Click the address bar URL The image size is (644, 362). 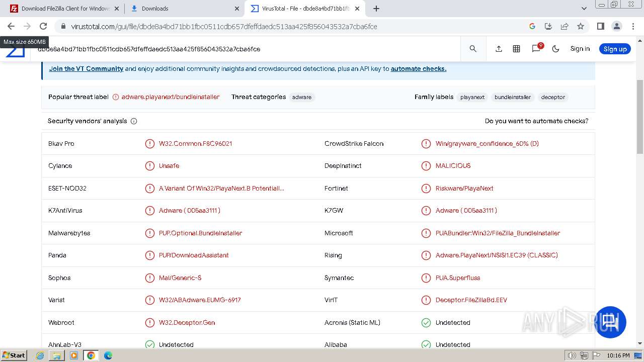tap(224, 26)
